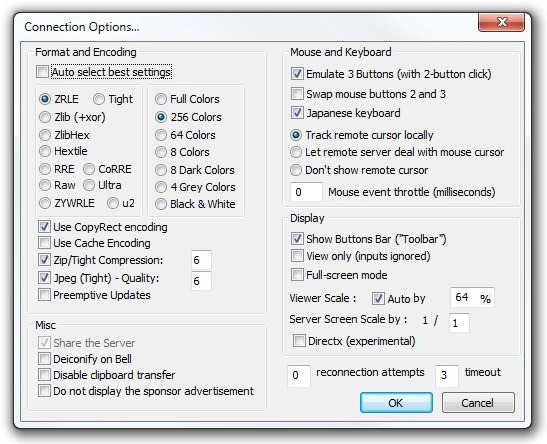Enable View only (inputs ignored)
The height and width of the screenshot is (444, 547).
[297, 256]
